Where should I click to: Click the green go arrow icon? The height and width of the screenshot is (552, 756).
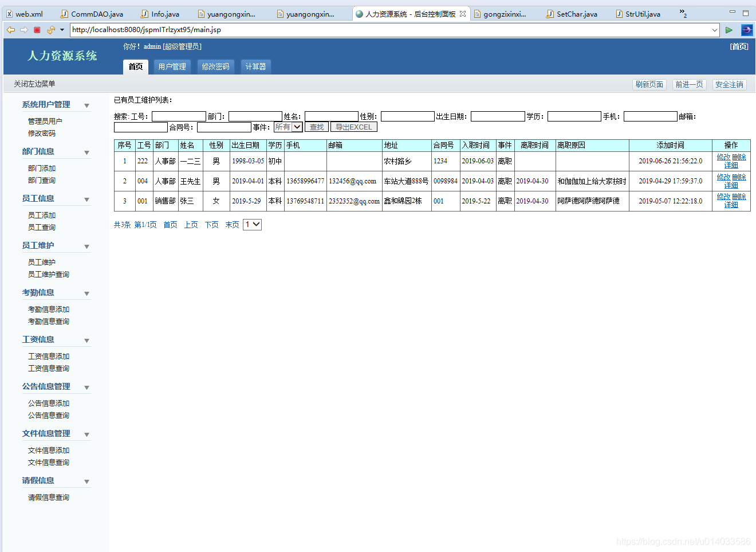pyautogui.click(x=729, y=30)
